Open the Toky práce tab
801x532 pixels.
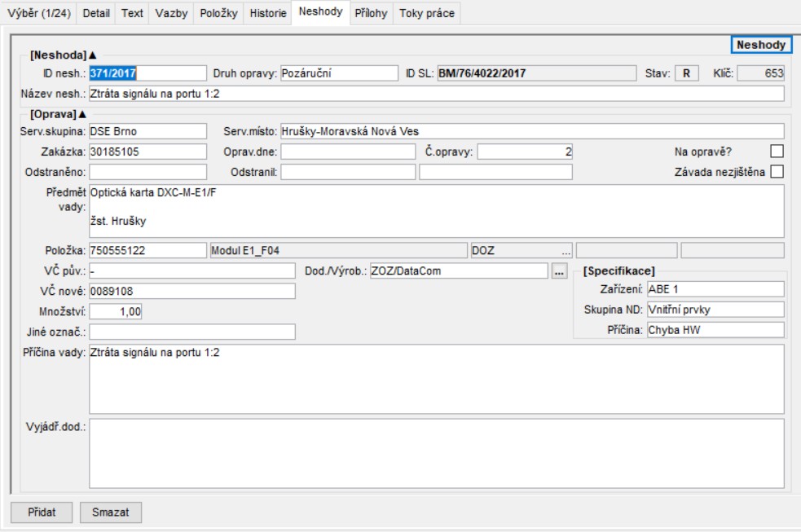pos(426,13)
